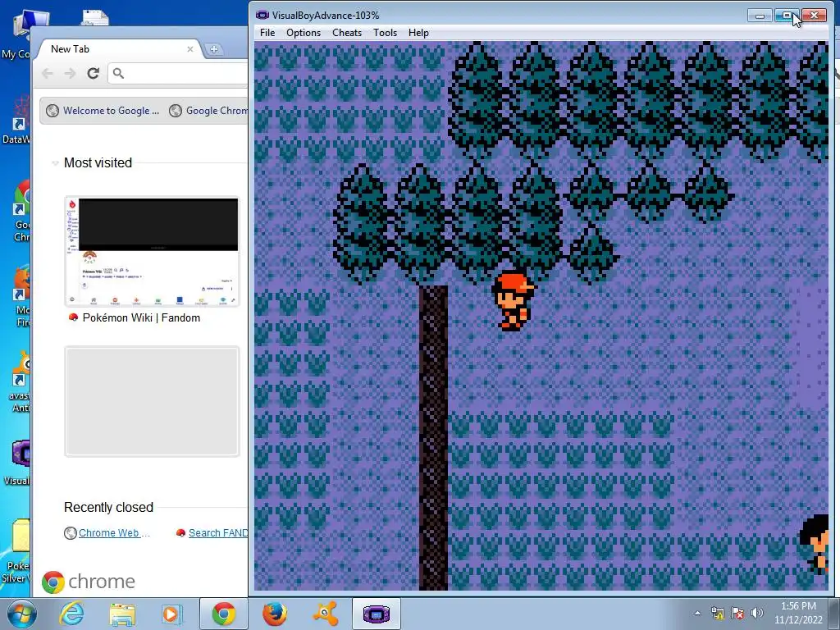Launch Firefox from the taskbar

click(x=274, y=614)
